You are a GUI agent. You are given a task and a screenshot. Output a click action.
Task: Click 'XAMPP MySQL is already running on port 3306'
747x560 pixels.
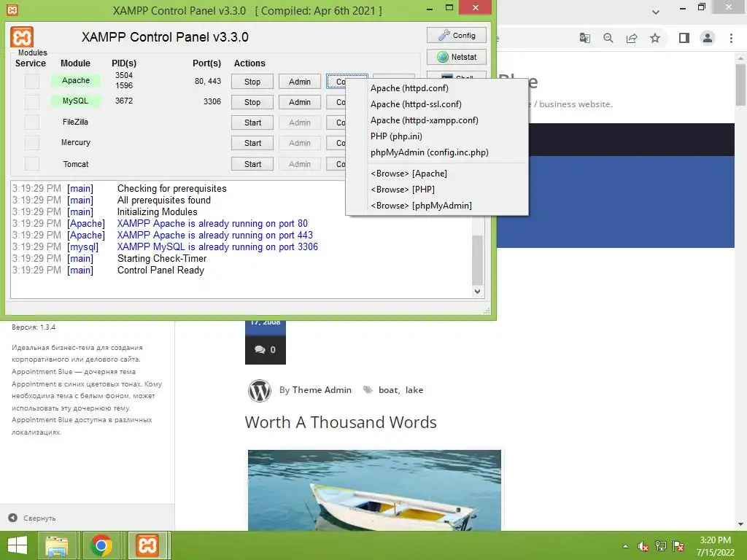click(217, 247)
